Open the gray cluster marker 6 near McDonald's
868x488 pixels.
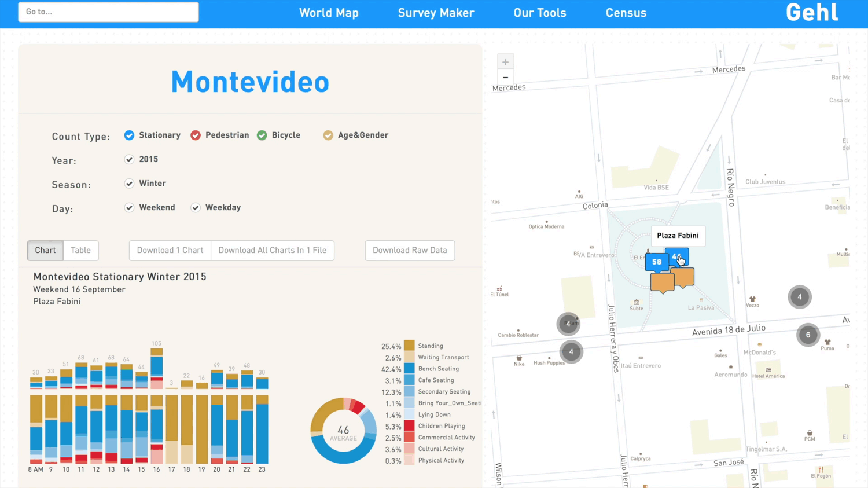(x=808, y=335)
